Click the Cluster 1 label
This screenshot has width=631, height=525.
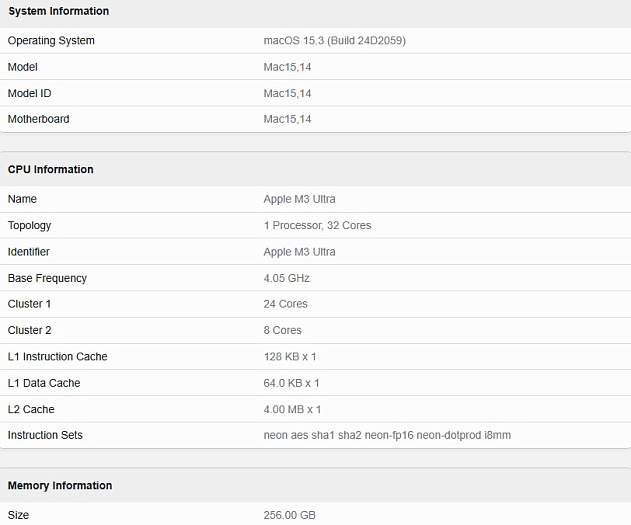[29, 304]
